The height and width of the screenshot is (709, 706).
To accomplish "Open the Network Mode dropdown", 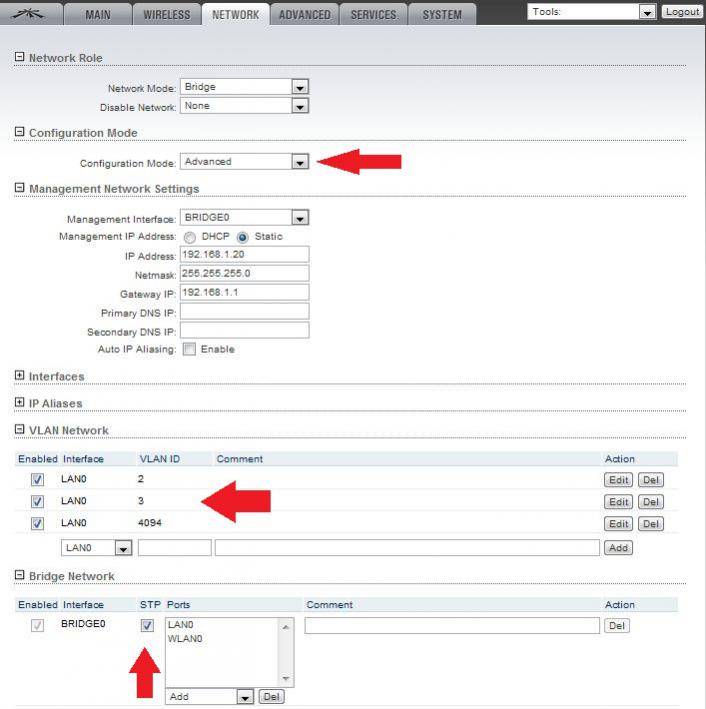I will (244, 87).
